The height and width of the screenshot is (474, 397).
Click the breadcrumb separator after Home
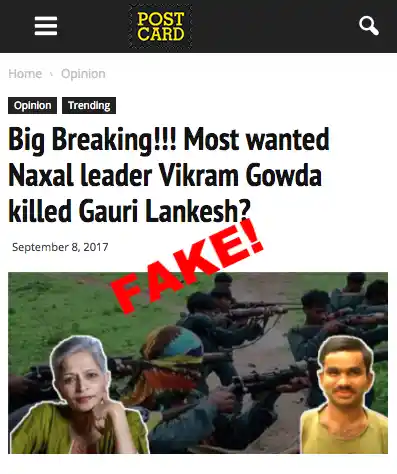[x=51, y=74]
